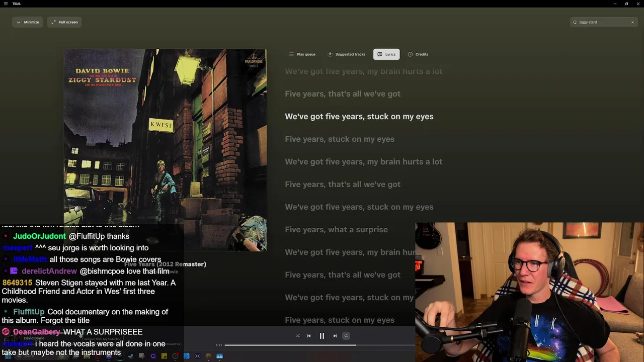Screen dimensions: 644x362
Task: Click song title 'Five Years (2012 Remaster)'
Action: (165, 264)
